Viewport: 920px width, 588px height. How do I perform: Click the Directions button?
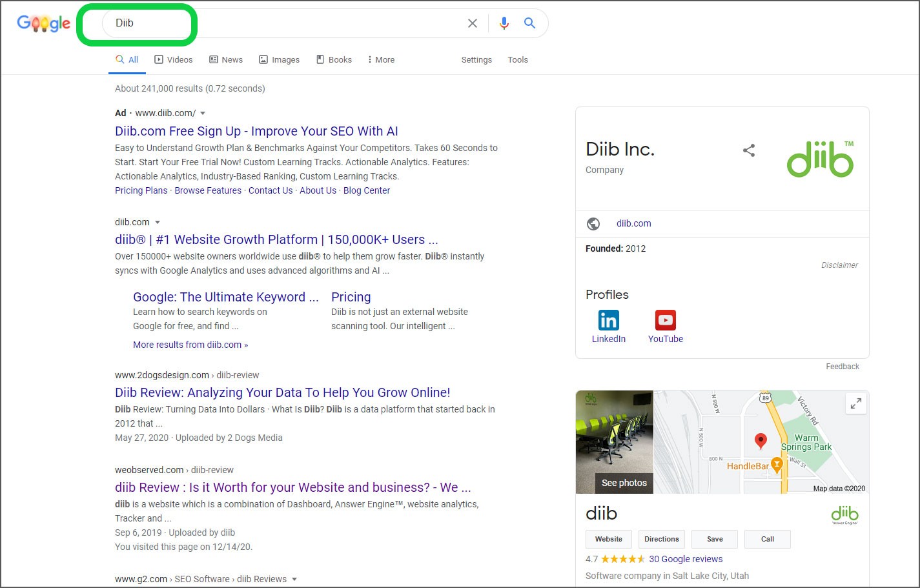tap(661, 539)
